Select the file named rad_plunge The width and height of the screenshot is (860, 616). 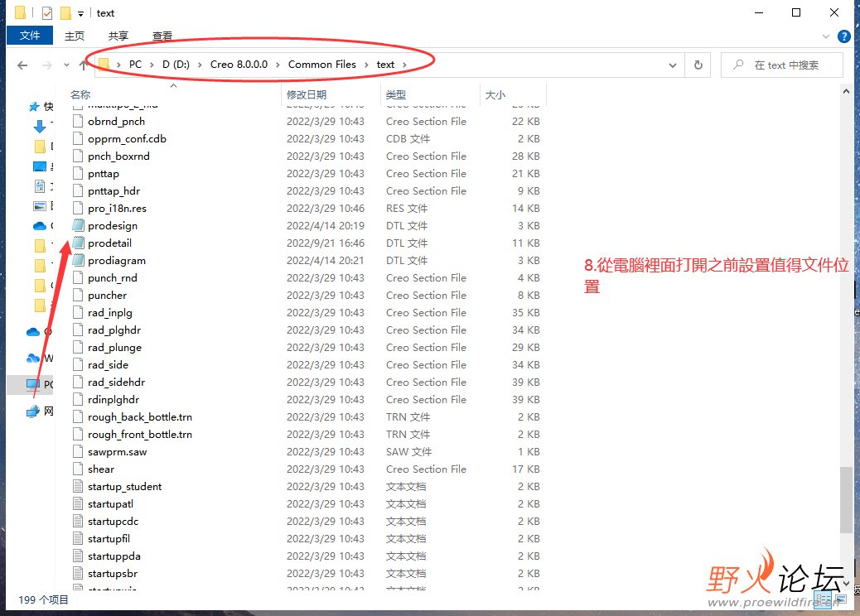[x=114, y=348]
